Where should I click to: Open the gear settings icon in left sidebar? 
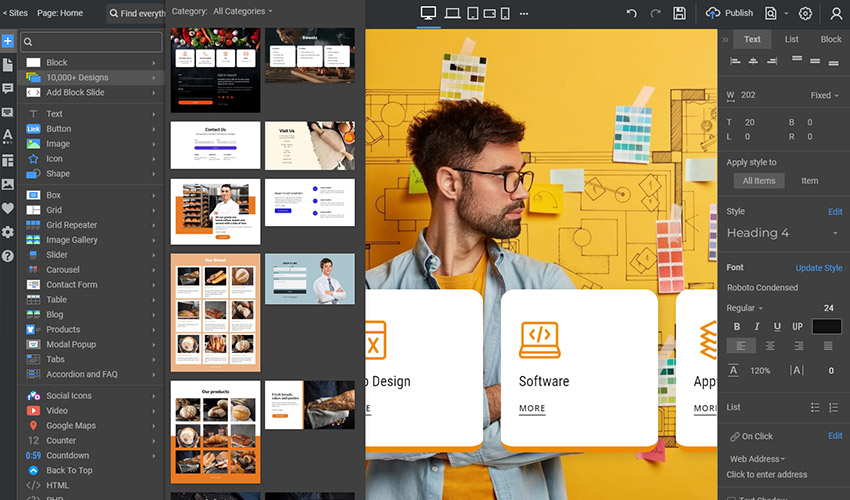tap(8, 232)
